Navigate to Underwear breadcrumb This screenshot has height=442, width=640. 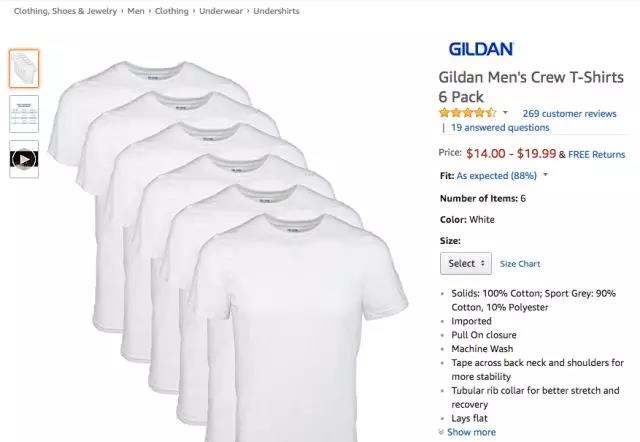[221, 11]
